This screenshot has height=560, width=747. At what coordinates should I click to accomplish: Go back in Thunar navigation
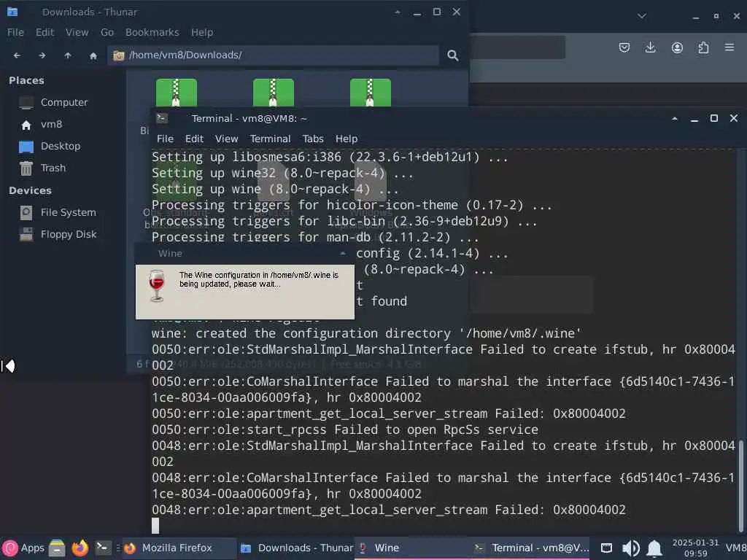(x=18, y=55)
